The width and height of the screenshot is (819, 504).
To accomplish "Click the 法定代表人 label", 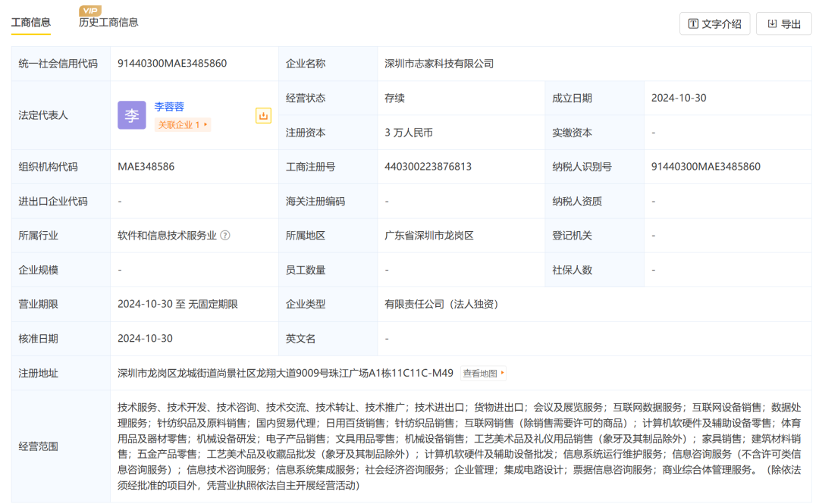I will point(43,115).
